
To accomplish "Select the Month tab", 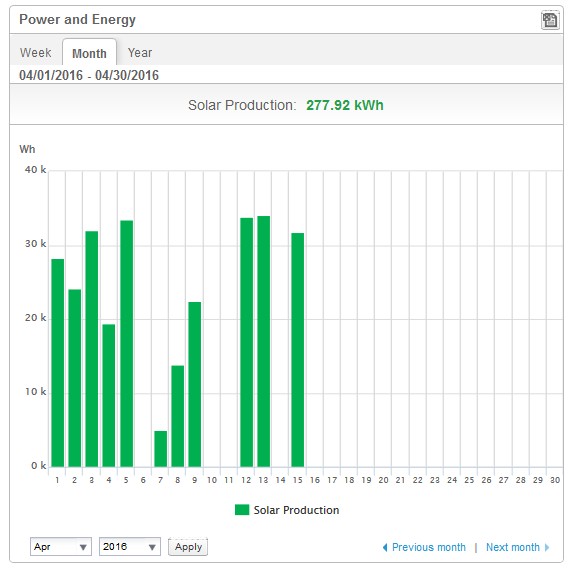I will [x=89, y=53].
